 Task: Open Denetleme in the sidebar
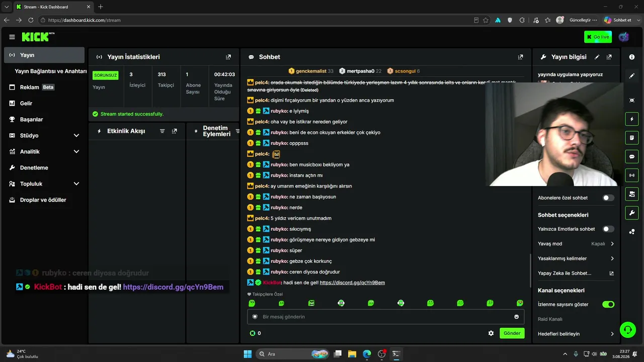(44, 167)
